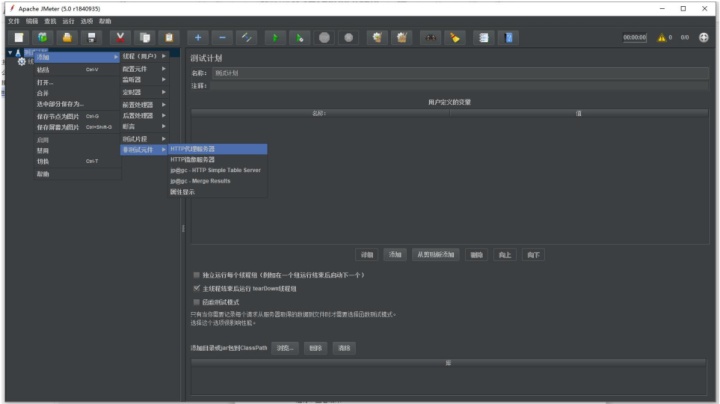Click the Copy toolbar icon
Image resolution: width=720 pixels, height=404 pixels.
[145, 38]
